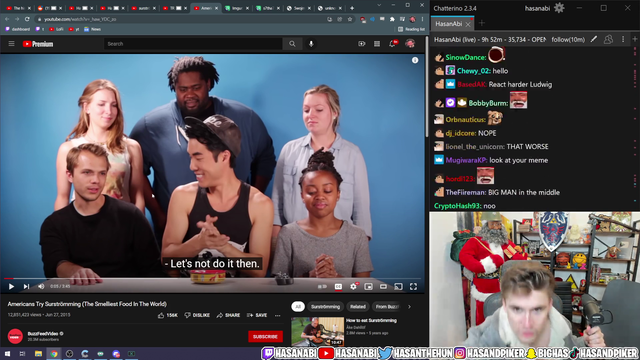Show more filter chips with right chevron
The height and width of the screenshot is (360, 640).
click(x=409, y=307)
